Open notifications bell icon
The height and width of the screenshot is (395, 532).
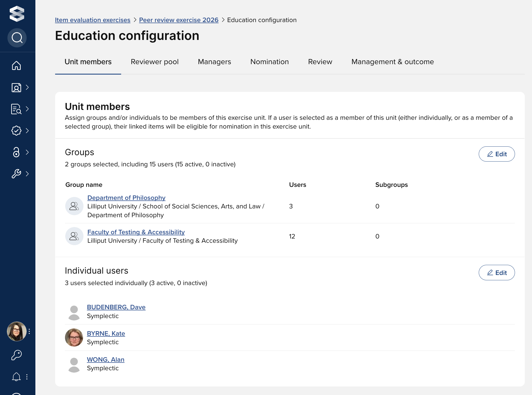16,377
